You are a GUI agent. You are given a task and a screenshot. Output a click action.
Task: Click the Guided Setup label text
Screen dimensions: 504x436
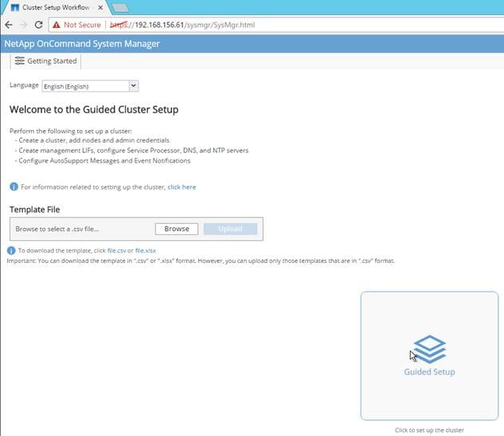[429, 371]
